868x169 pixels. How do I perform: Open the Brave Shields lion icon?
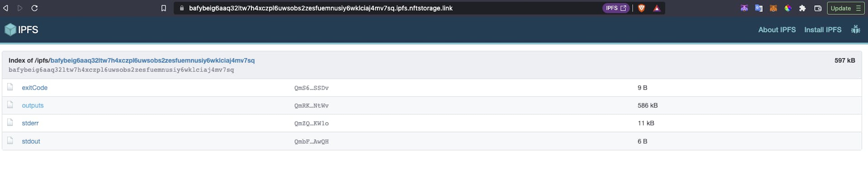[x=641, y=8]
